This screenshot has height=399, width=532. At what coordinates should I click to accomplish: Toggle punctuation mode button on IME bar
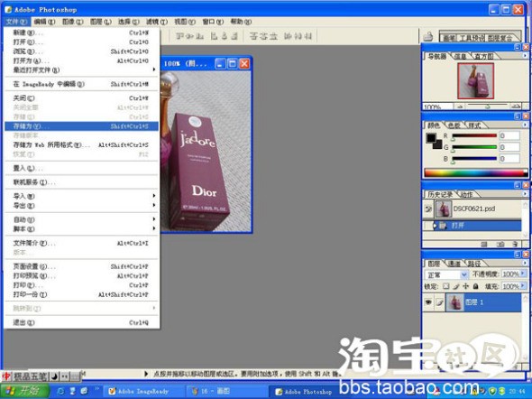(65, 376)
